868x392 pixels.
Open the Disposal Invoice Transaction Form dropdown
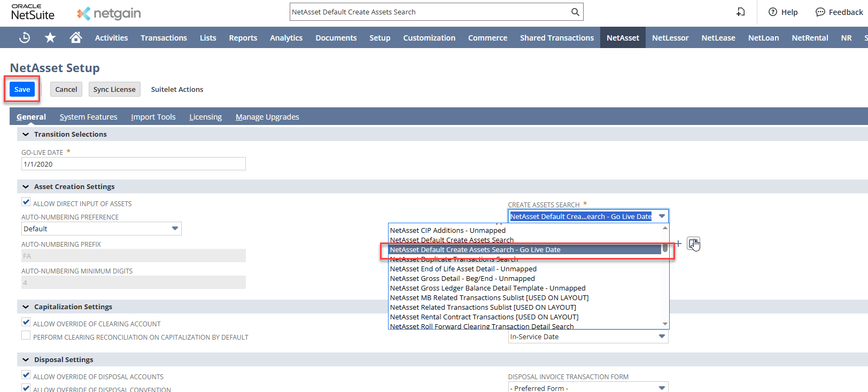[x=588, y=387]
